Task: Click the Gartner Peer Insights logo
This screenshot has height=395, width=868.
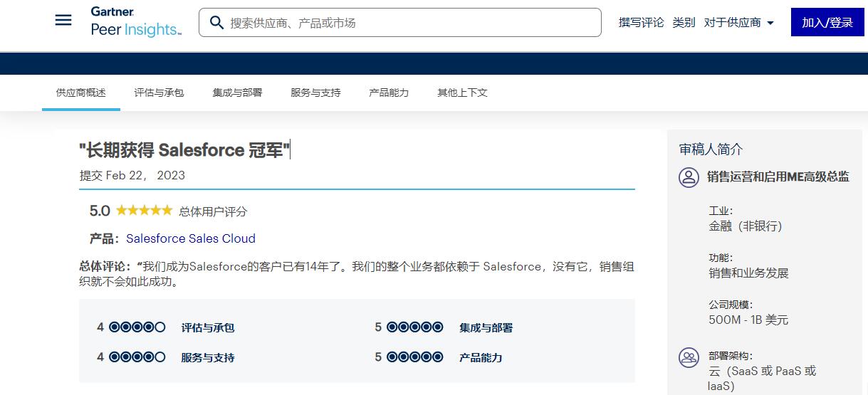Action: pyautogui.click(x=136, y=22)
